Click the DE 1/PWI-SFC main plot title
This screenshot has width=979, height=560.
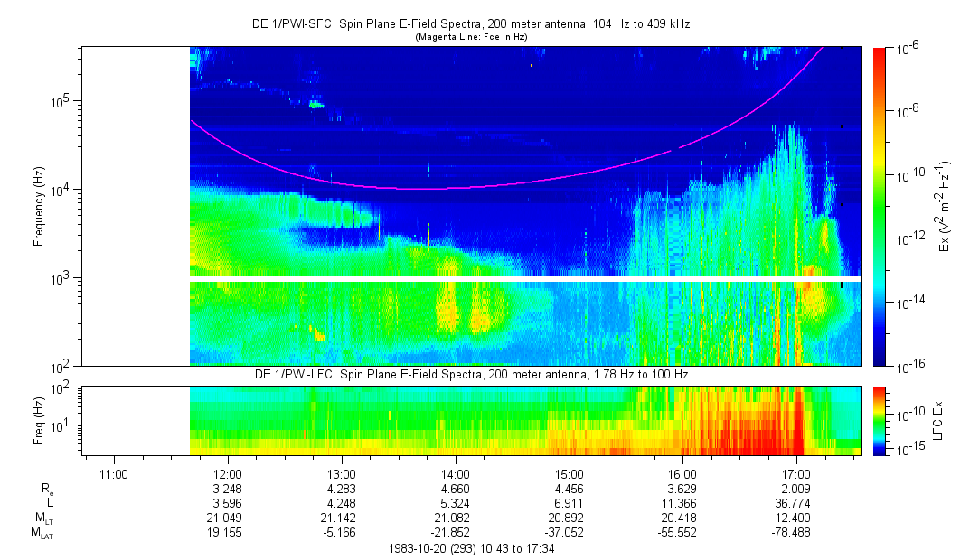point(471,25)
